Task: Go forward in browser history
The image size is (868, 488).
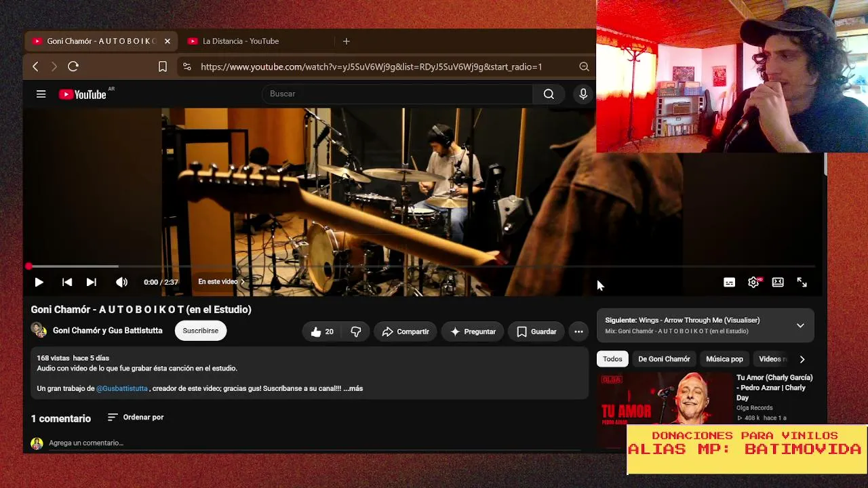Action: (x=54, y=66)
